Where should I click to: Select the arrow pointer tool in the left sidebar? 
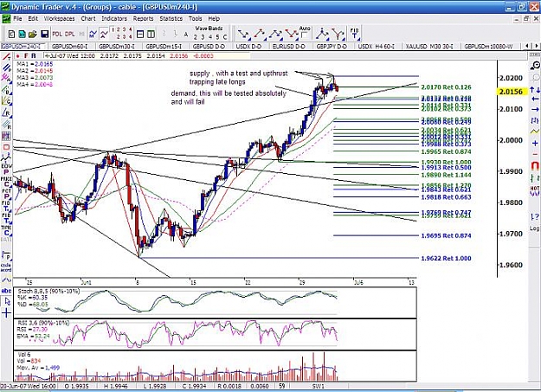(x=7, y=302)
